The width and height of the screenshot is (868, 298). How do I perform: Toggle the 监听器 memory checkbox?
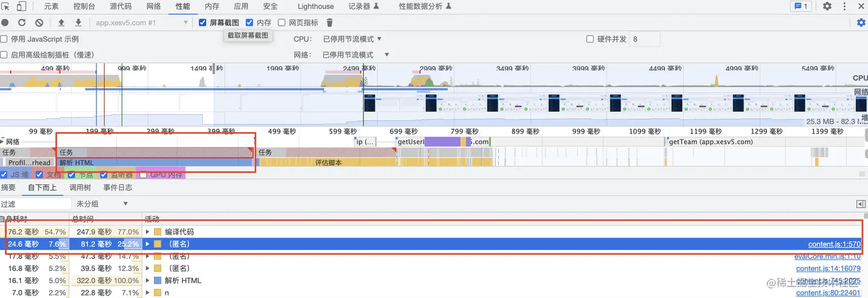[x=104, y=175]
